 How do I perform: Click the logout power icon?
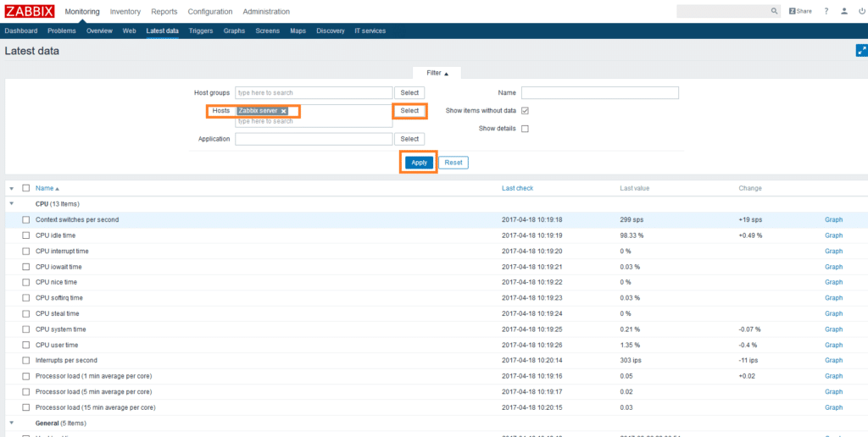pos(860,11)
